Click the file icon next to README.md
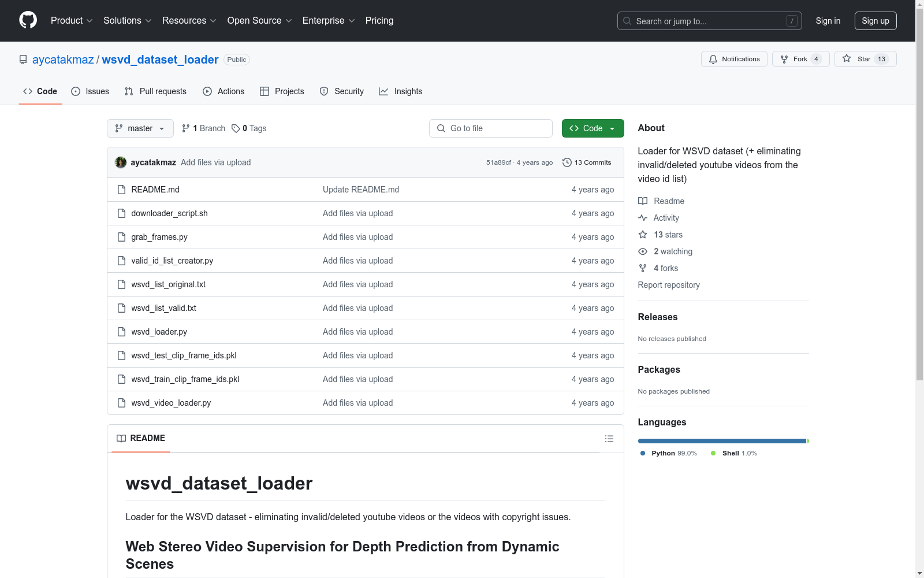 click(121, 190)
